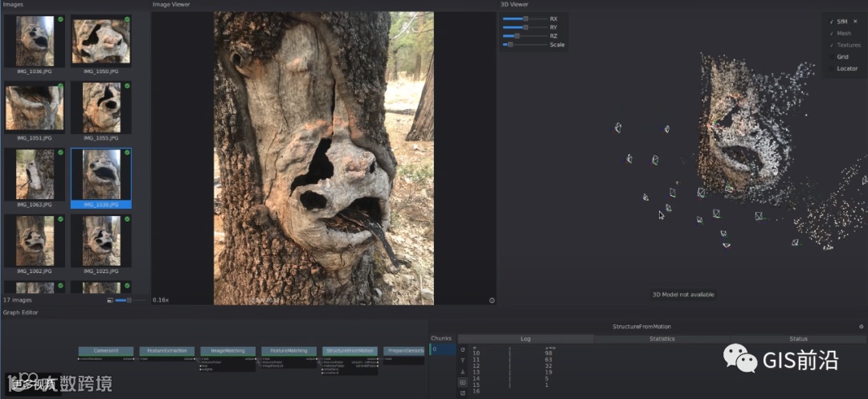This screenshot has height=399, width=868.
Task: Click the Graph Editor panel title
Action: (20, 313)
